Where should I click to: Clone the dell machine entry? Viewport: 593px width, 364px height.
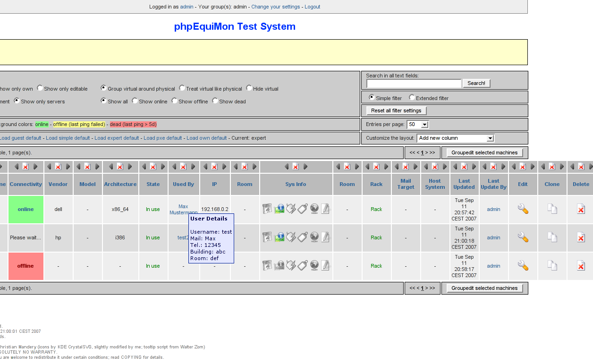(552, 209)
